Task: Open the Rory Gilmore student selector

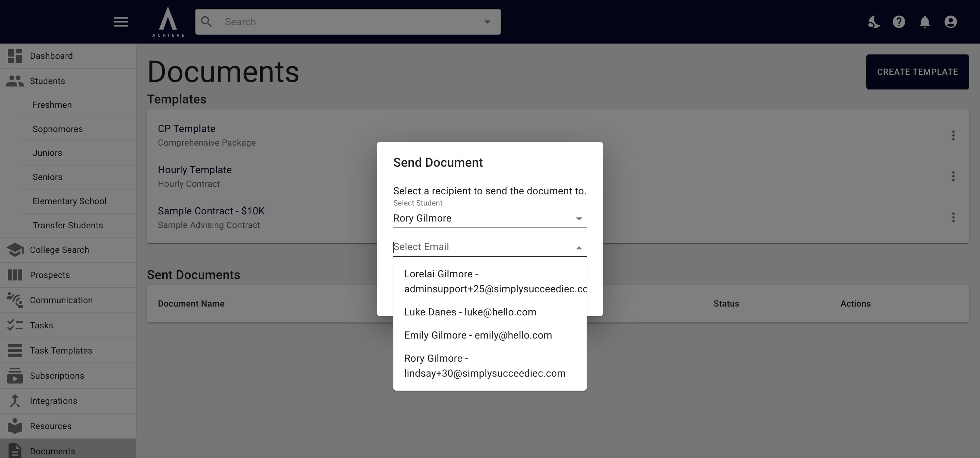Action: pos(490,218)
